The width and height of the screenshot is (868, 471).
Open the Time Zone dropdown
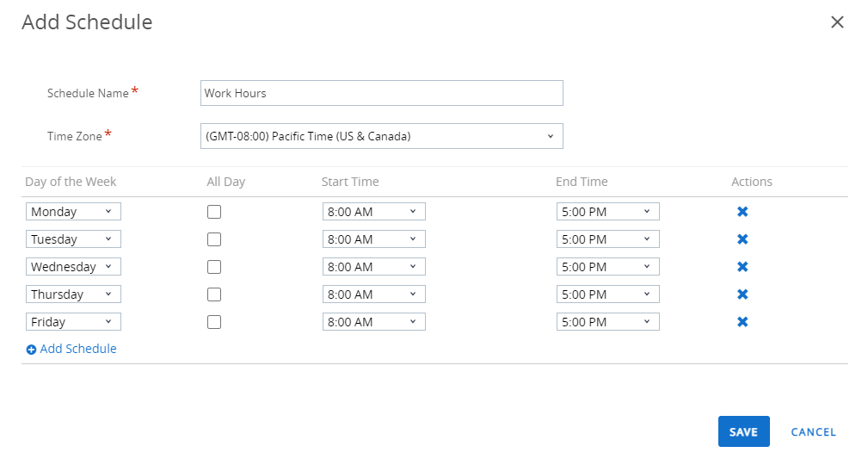(x=381, y=136)
